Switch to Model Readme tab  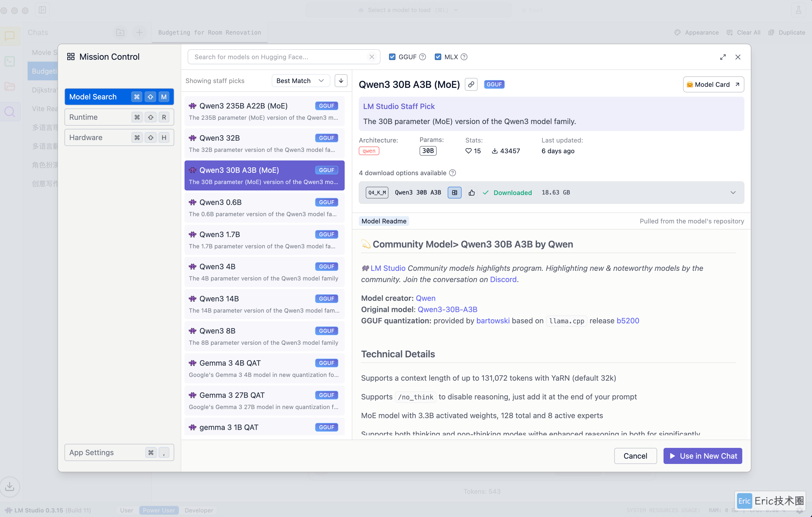point(384,221)
